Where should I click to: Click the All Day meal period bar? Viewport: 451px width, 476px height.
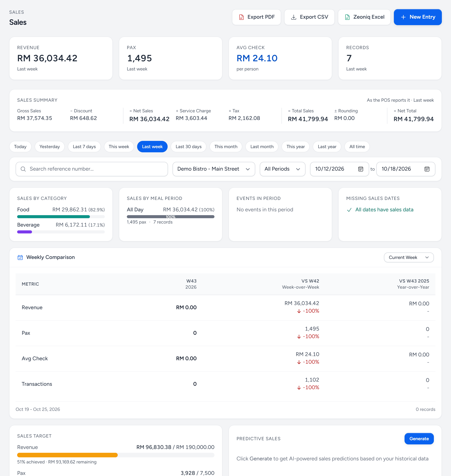click(x=170, y=217)
